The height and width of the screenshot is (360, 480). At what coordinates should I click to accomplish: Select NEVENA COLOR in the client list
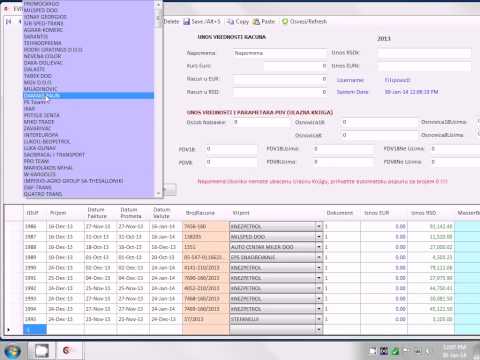tap(89, 56)
